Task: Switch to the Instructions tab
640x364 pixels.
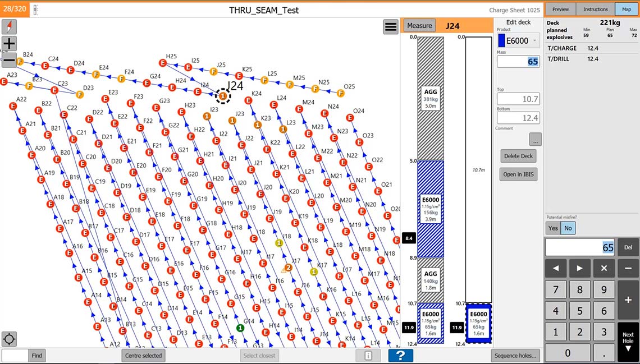Action: coord(595,9)
